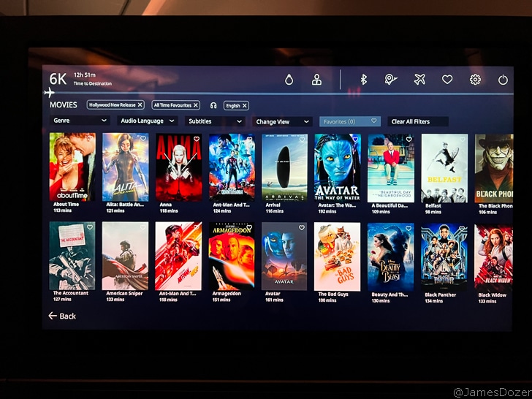
Task: Open A Beautiful Day in the Neighborhood poster
Action: click(x=391, y=168)
